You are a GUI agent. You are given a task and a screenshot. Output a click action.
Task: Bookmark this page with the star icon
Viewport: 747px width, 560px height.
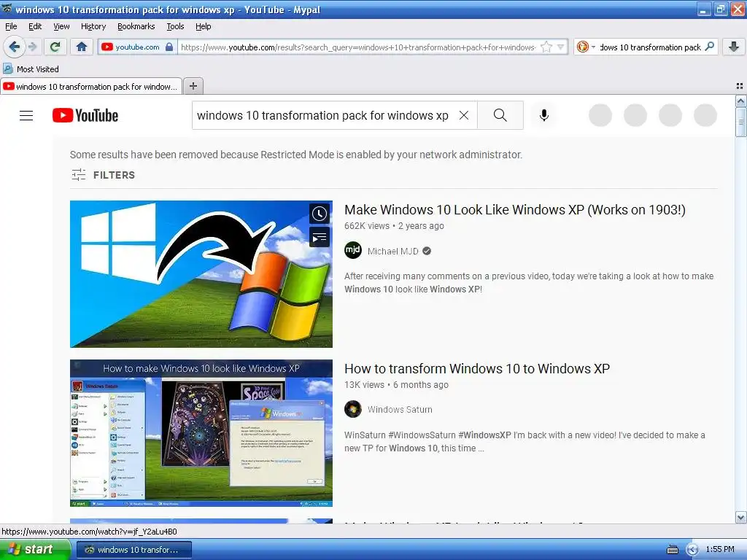546,47
